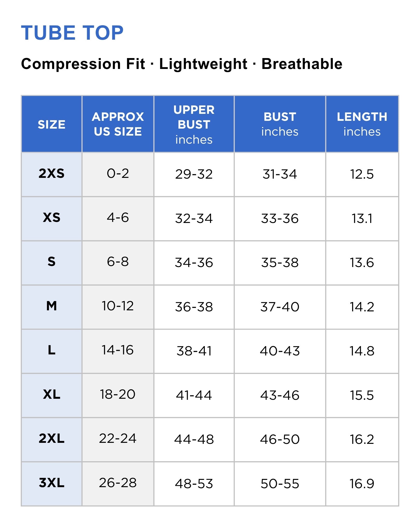Click the 44-48 upper bust cell
The height and width of the screenshot is (525, 420).
194,439
